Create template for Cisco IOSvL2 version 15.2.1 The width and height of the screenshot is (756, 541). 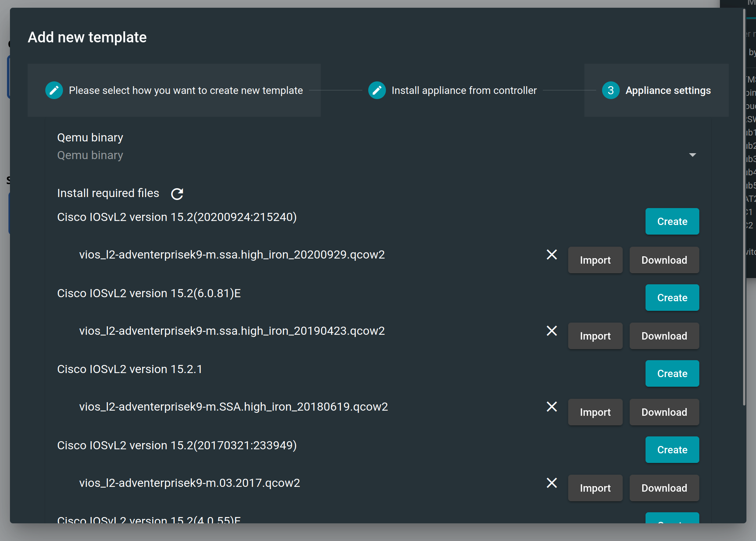tap(672, 373)
